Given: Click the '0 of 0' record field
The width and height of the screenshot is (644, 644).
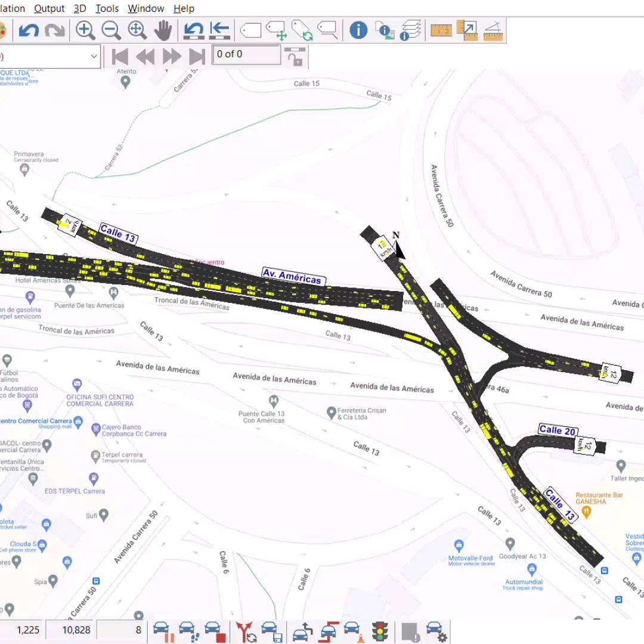Looking at the screenshot, I should (246, 55).
